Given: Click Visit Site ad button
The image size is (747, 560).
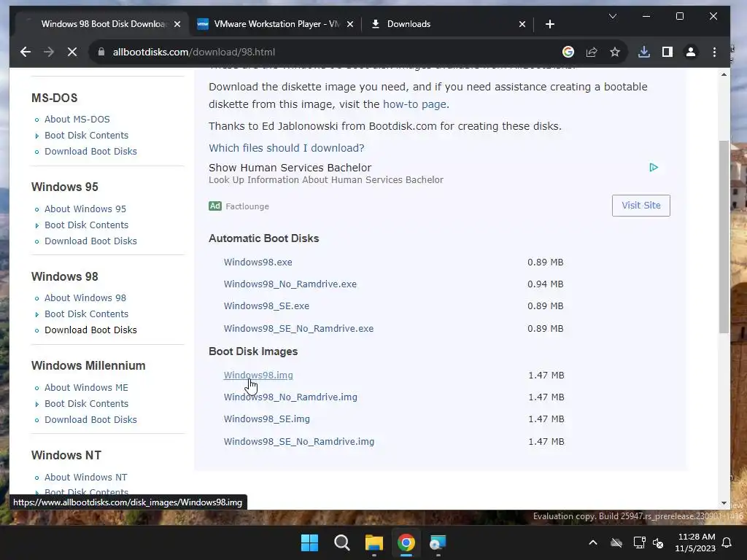Looking at the screenshot, I should (640, 205).
